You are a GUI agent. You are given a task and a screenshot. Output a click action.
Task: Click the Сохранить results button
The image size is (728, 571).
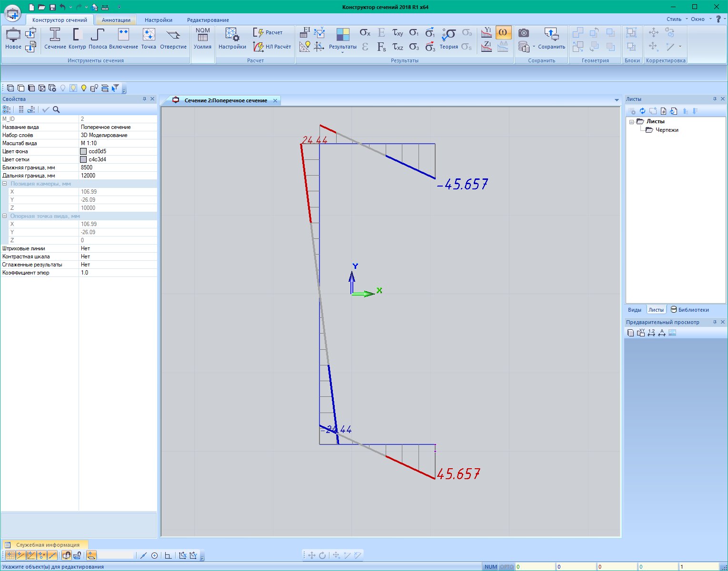551,39
